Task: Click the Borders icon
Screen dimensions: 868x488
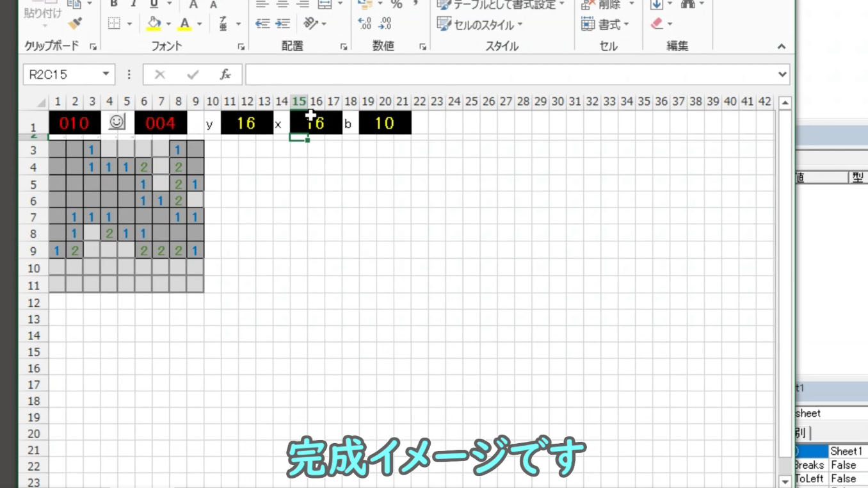Action: click(x=115, y=24)
